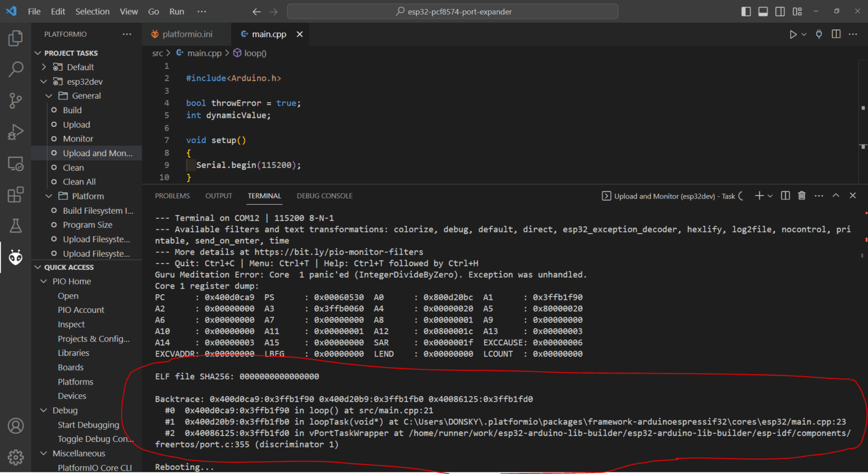
Task: Expand the Default project task node
Action: [x=44, y=67]
